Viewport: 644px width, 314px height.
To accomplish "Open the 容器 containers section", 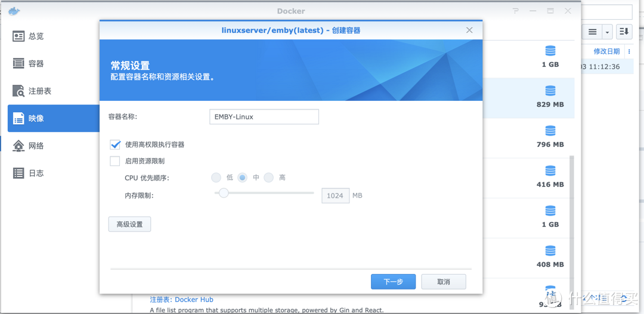I will click(54, 64).
